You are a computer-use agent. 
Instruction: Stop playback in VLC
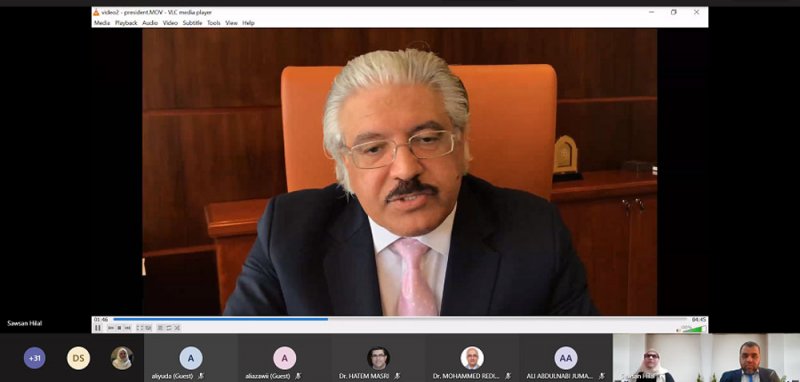tap(119, 328)
